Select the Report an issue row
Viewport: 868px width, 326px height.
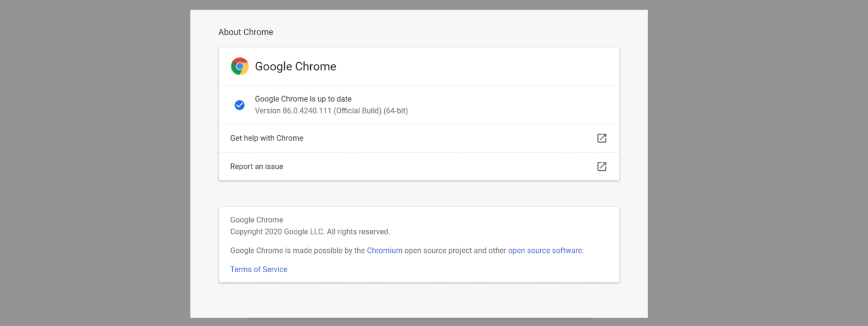pos(257,166)
